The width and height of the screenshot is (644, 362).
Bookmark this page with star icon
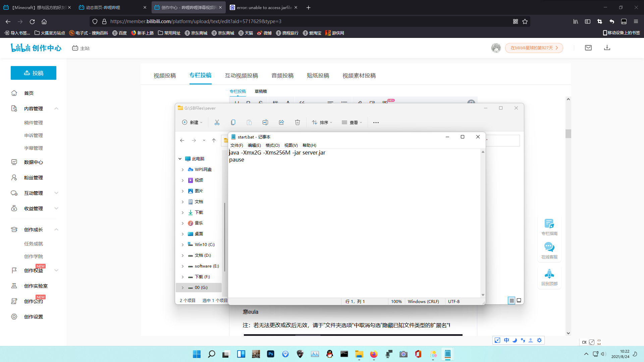click(525, 21)
